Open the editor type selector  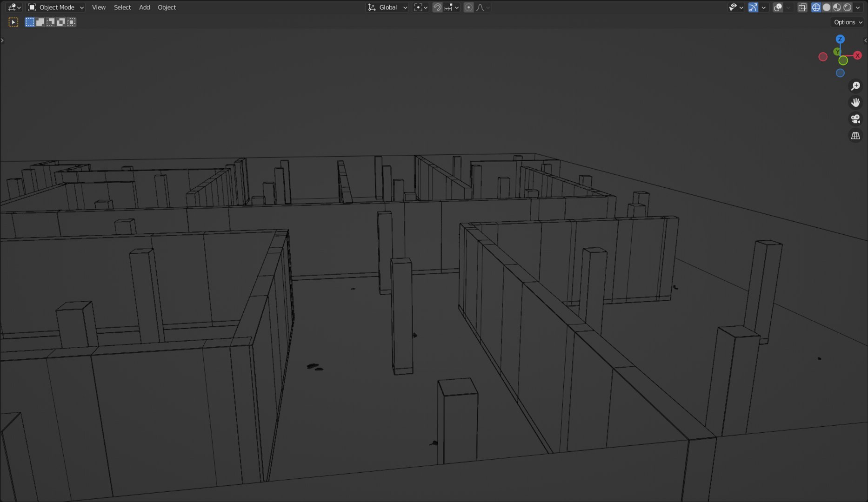coord(14,7)
